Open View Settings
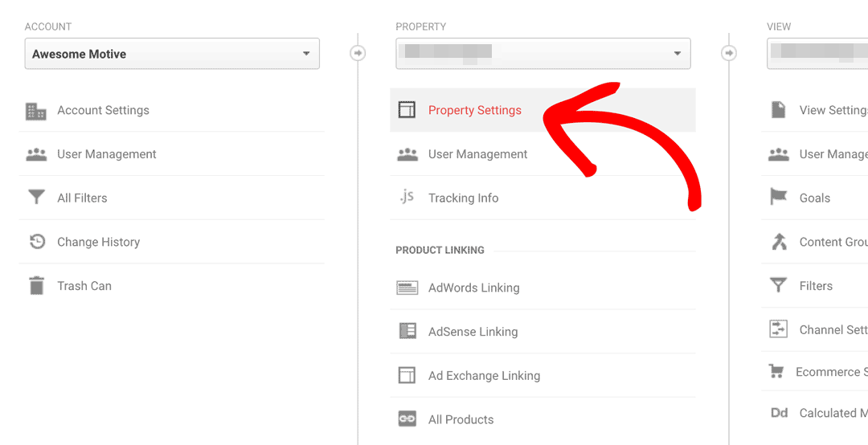 coord(832,111)
